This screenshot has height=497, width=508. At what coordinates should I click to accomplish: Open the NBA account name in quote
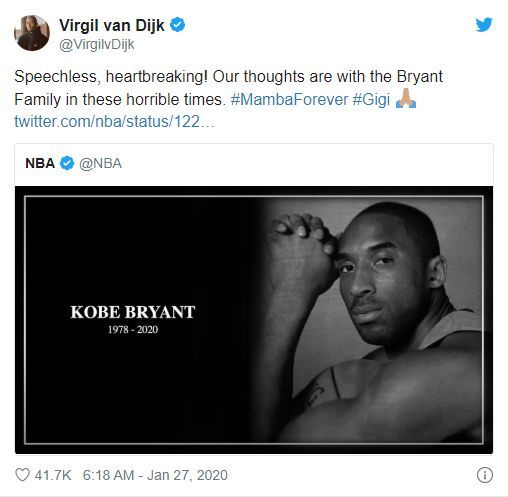pyautogui.click(x=40, y=163)
